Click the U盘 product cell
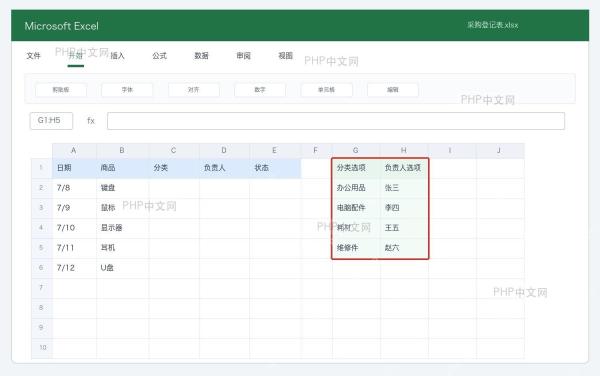The image size is (600, 376). 122,268
